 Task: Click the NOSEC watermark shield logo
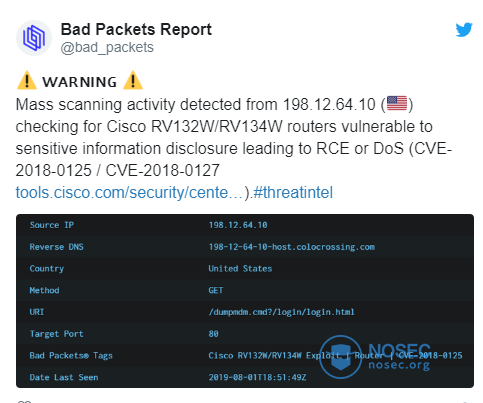340,357
